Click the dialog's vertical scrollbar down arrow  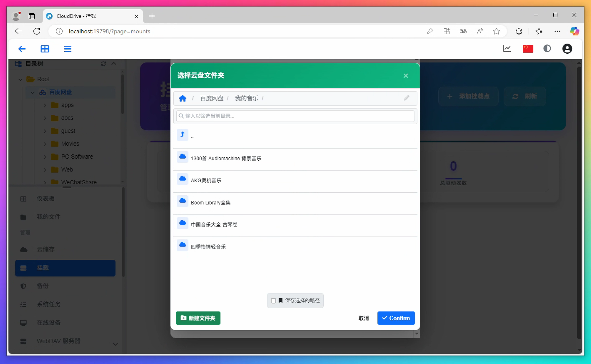[x=416, y=334]
